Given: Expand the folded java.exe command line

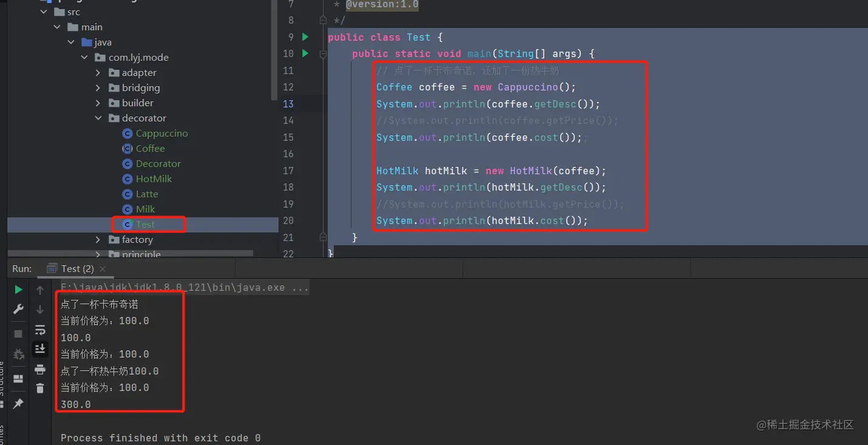Looking at the screenshot, I should pos(185,287).
